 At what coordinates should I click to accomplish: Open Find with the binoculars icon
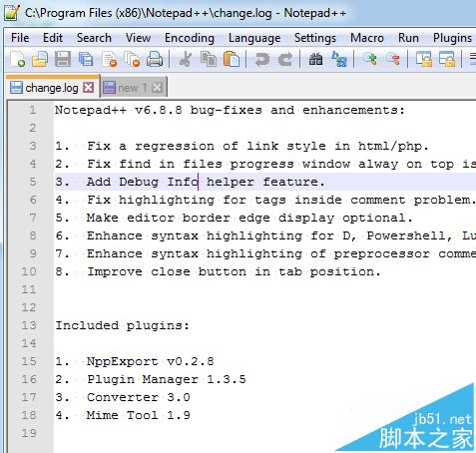click(x=315, y=60)
